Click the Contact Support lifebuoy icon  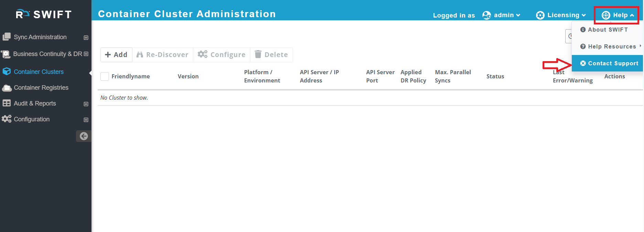[x=583, y=63]
